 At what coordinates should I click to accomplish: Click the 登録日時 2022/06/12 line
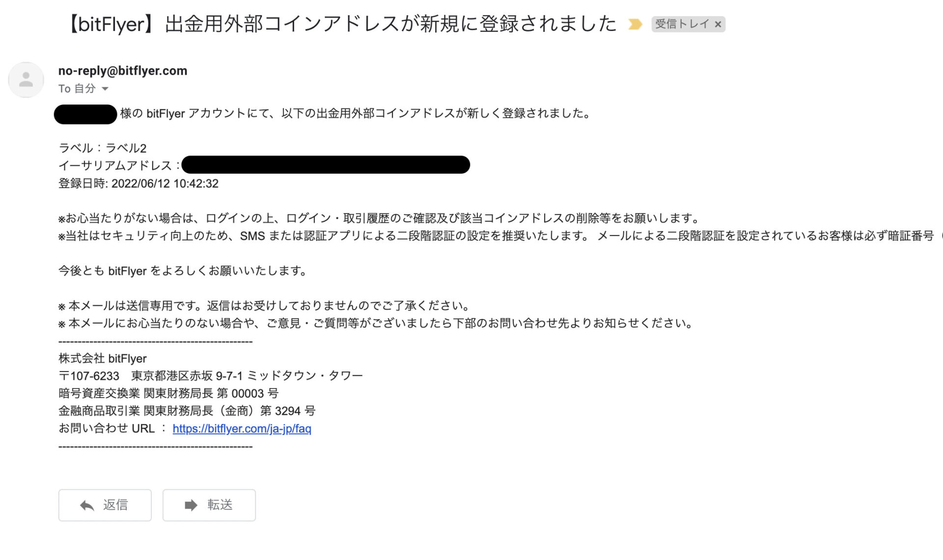(x=139, y=184)
